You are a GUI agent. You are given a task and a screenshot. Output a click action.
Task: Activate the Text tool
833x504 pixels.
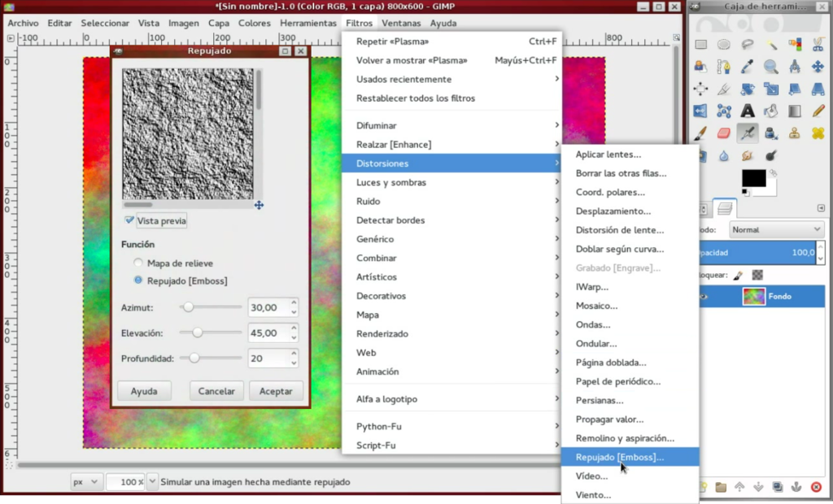[x=746, y=111]
